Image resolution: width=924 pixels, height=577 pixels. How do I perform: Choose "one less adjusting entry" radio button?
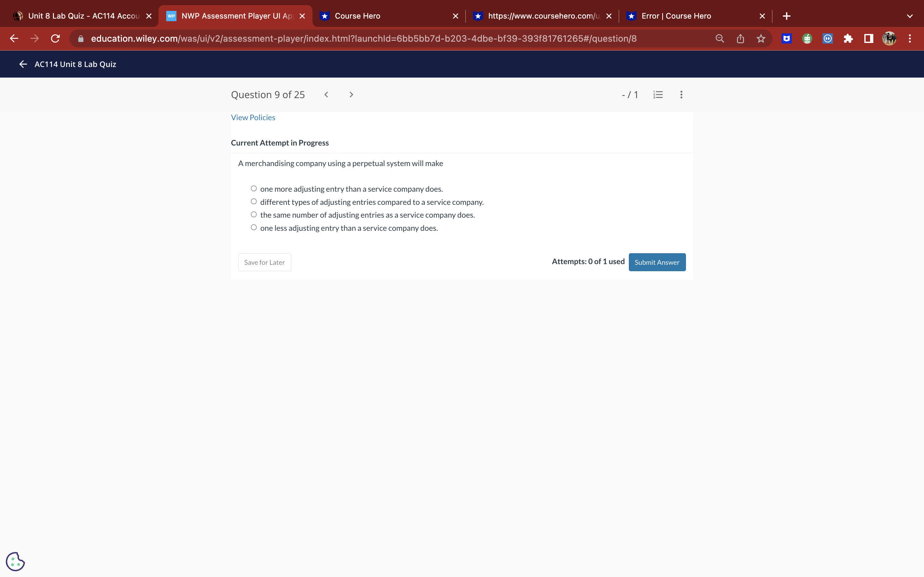tap(253, 228)
